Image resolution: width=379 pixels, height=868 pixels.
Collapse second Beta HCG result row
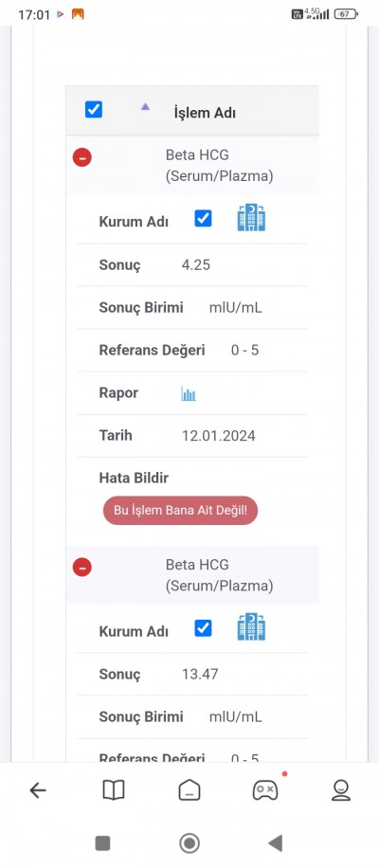click(x=82, y=568)
